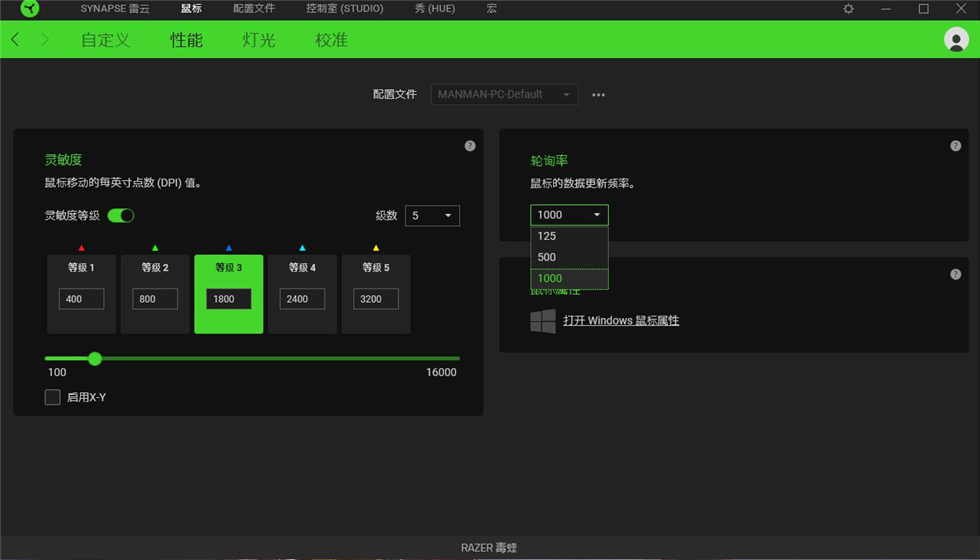Select the 等级 5 DPI stage
Screen dimensions: 980x560
376,294
